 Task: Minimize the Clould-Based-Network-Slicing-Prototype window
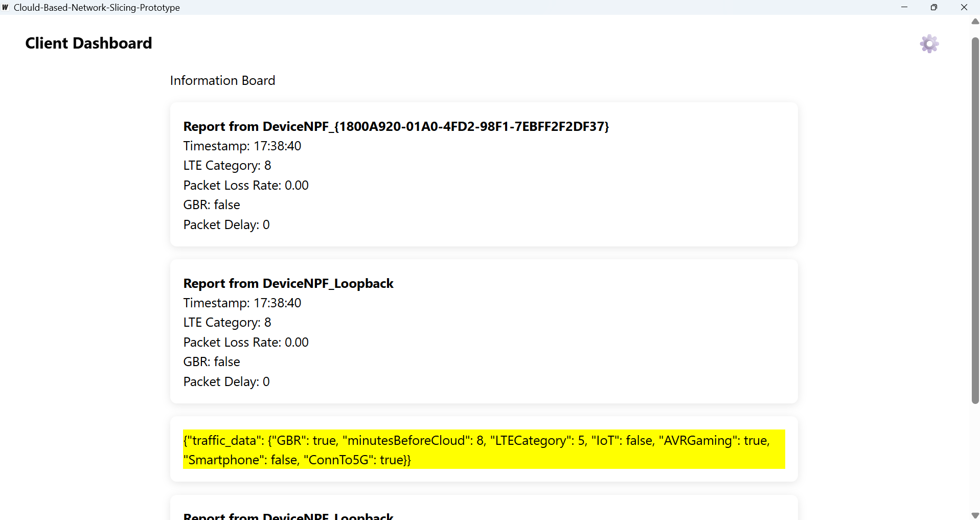pos(904,7)
